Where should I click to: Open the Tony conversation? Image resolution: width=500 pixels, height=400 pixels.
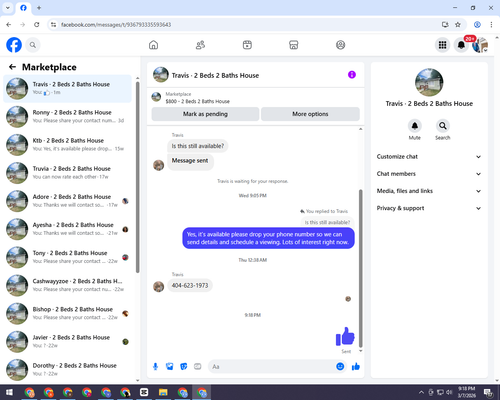pyautogui.click(x=67, y=257)
